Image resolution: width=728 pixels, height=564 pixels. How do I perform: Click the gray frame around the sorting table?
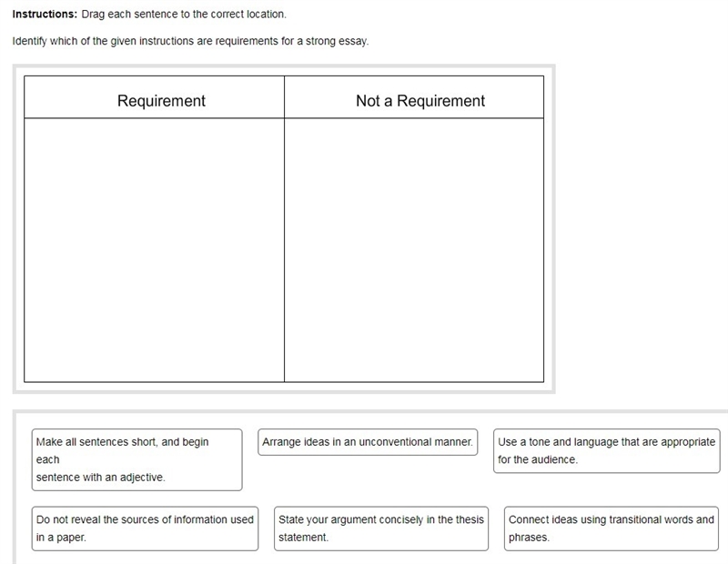(284, 70)
